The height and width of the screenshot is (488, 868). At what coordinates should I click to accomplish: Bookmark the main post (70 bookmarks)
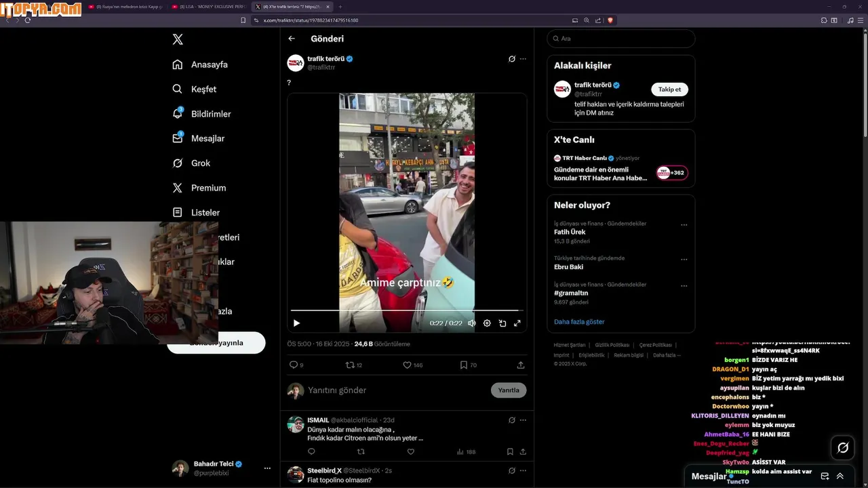tap(468, 365)
